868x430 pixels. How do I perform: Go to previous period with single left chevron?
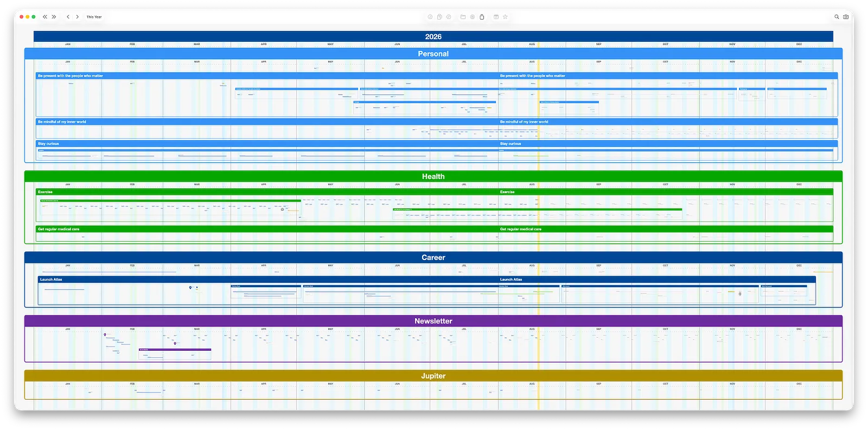68,17
